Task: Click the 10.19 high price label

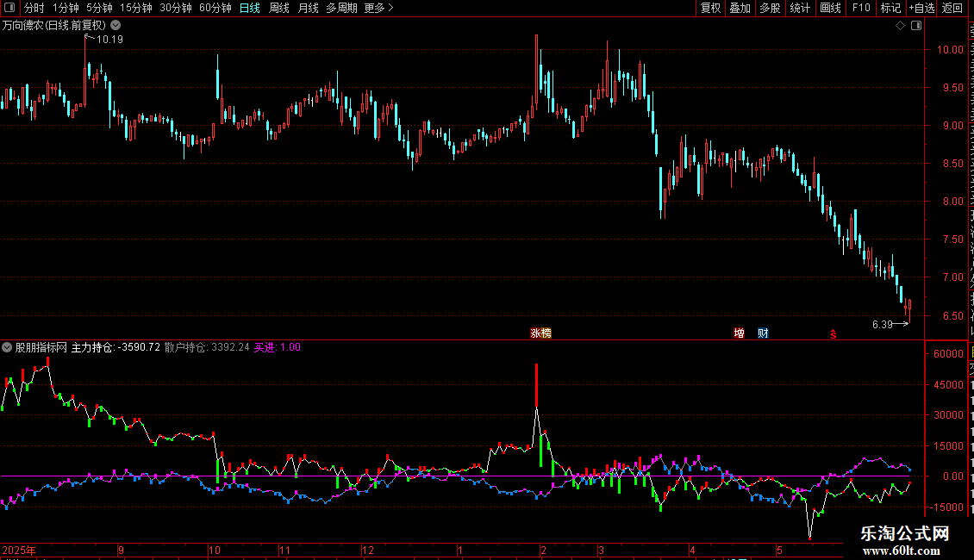Action: 110,40
